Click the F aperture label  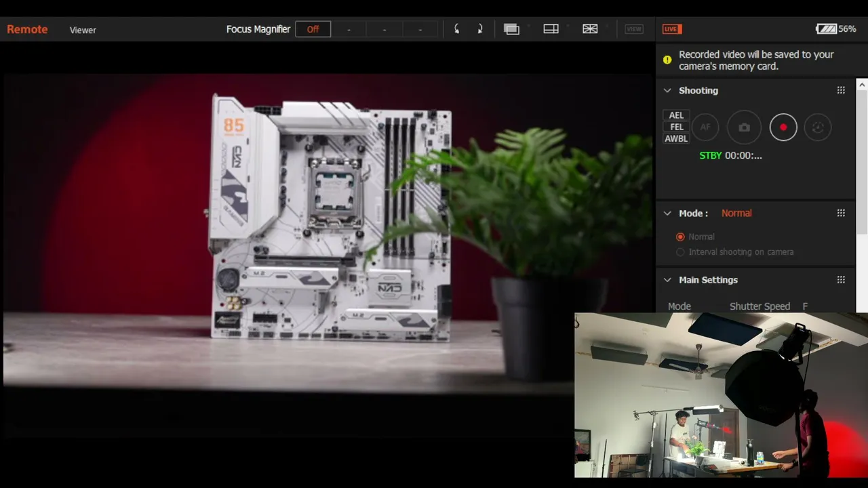805,306
